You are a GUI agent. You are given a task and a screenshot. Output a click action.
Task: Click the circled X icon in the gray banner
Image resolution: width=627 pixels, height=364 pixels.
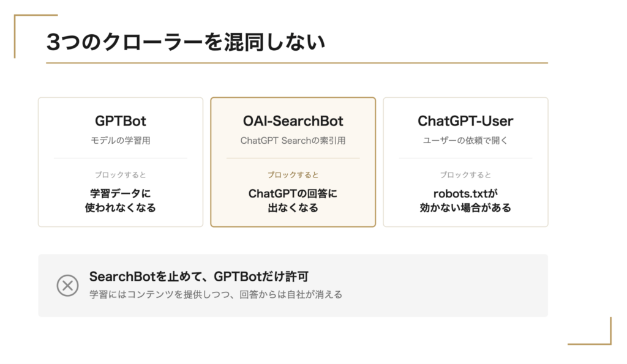pos(67,285)
